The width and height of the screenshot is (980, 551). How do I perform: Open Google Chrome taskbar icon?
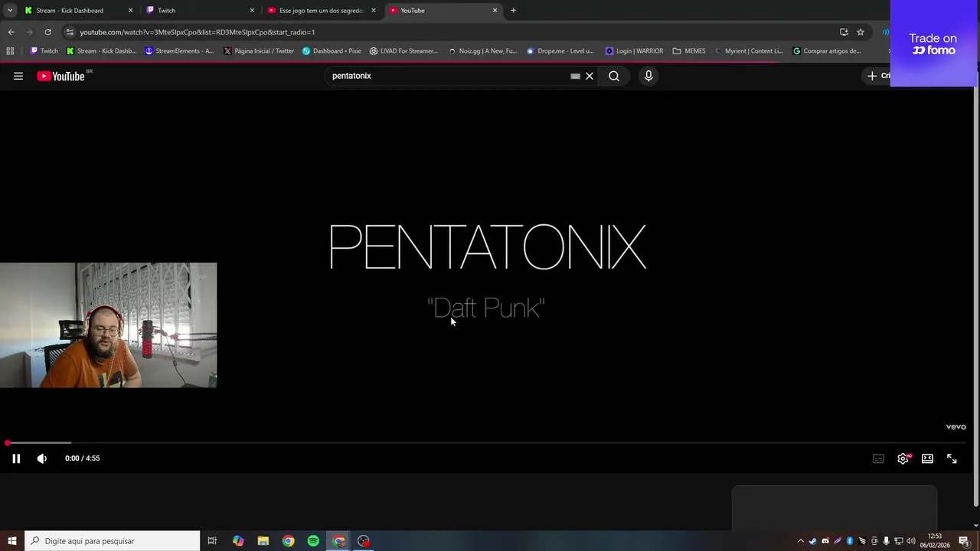[x=288, y=541]
